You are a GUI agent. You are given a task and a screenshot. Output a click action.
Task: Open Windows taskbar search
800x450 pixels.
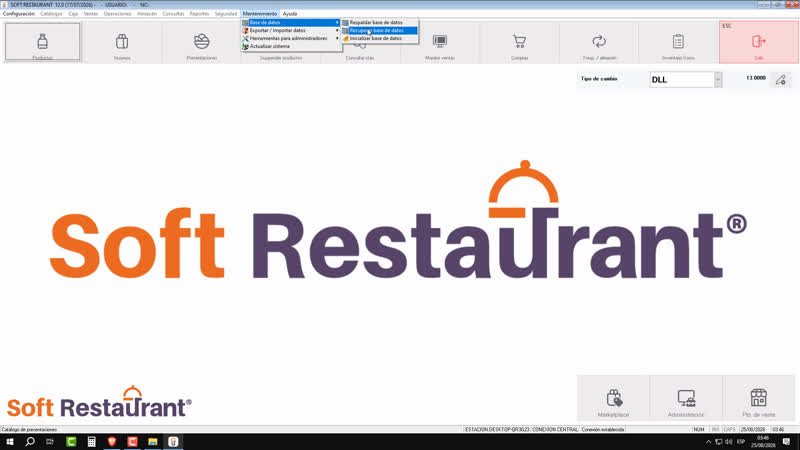click(30, 442)
